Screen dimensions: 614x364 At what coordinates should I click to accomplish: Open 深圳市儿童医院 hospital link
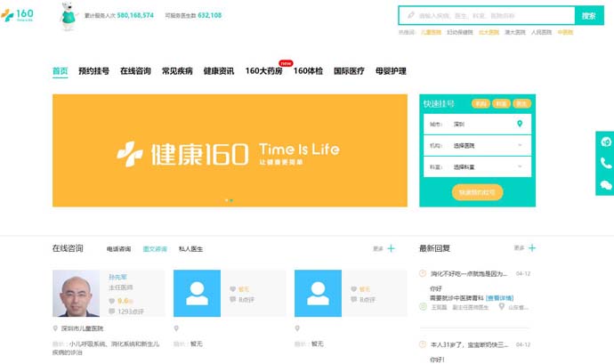point(82,328)
